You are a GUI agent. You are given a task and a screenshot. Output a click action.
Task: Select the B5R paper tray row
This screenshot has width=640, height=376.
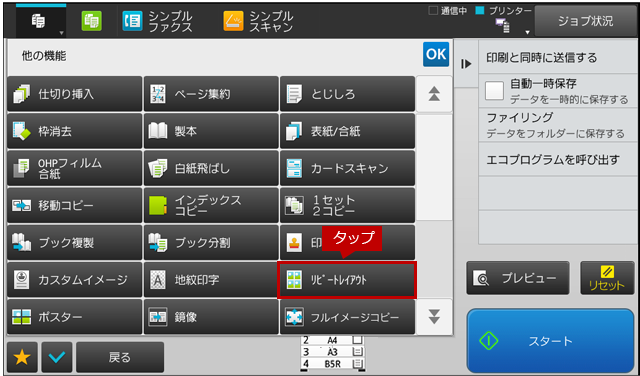[333, 363]
